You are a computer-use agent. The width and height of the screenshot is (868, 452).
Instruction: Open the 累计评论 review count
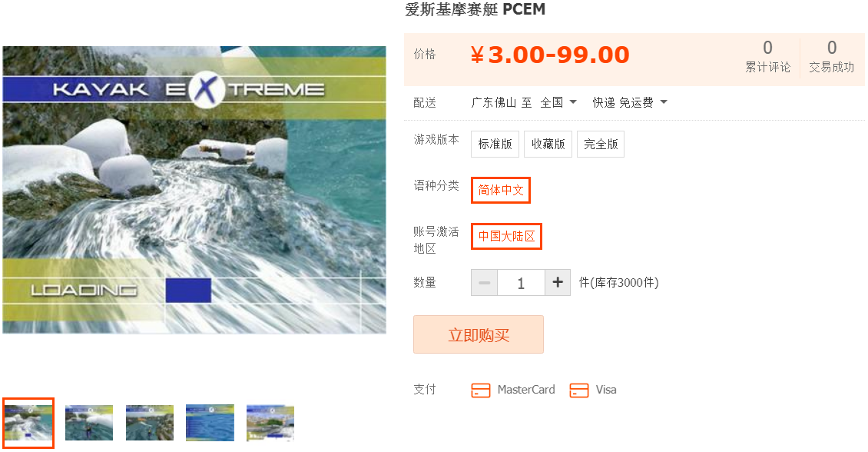tap(767, 56)
